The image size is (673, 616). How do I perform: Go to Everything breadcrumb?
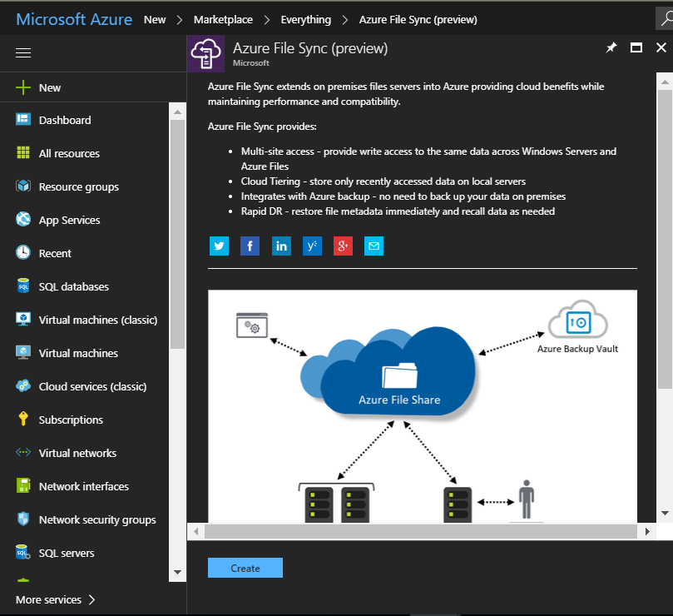coord(306,20)
